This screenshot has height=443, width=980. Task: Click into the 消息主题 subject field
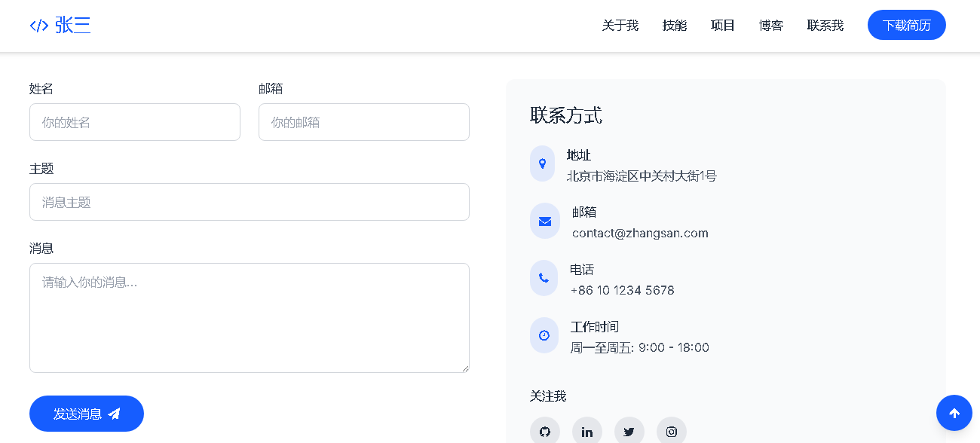coord(249,202)
